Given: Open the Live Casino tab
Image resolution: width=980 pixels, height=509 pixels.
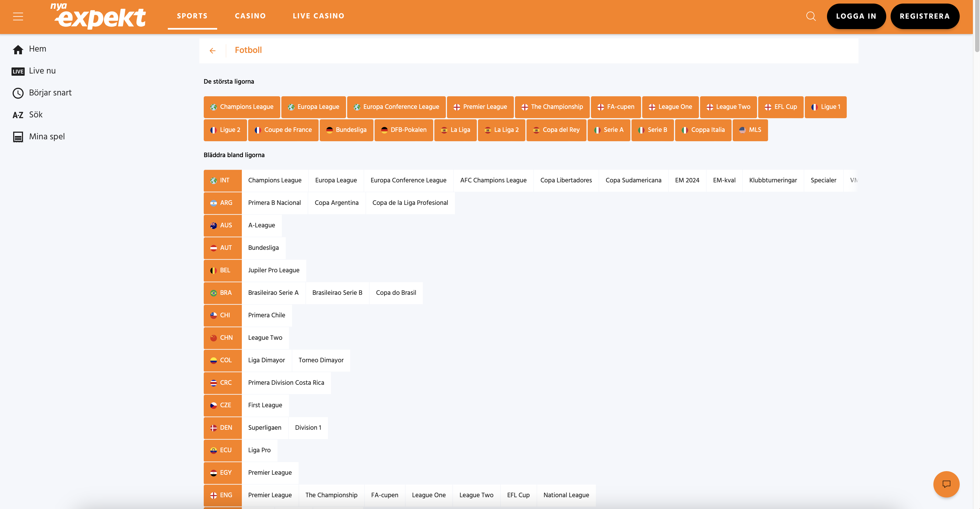Looking at the screenshot, I should [x=318, y=16].
